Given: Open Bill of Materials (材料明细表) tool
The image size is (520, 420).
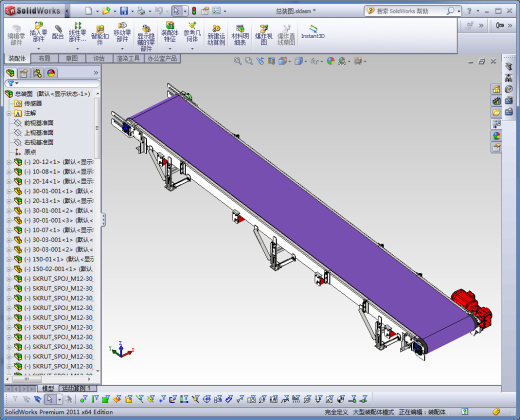Looking at the screenshot, I should [240, 34].
